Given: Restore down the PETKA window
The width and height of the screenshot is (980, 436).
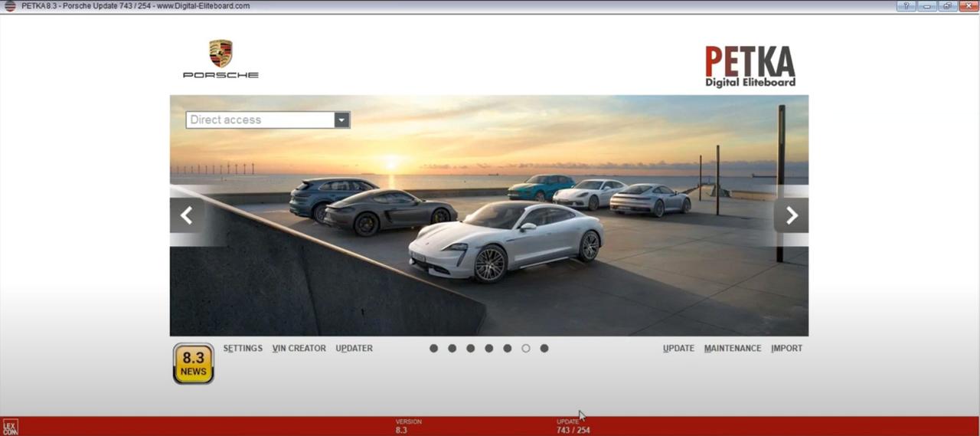Looking at the screenshot, I should click(948, 6).
